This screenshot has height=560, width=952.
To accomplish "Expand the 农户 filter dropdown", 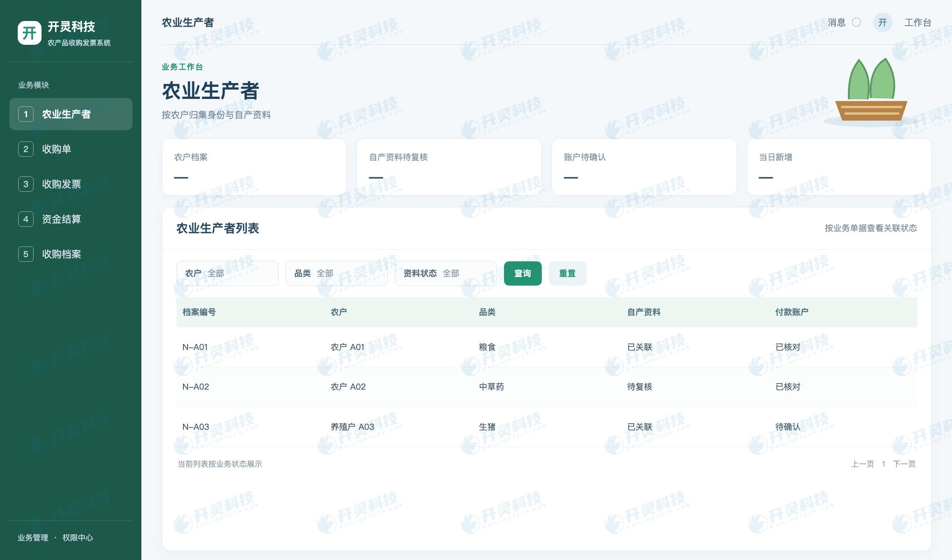I will 227,273.
